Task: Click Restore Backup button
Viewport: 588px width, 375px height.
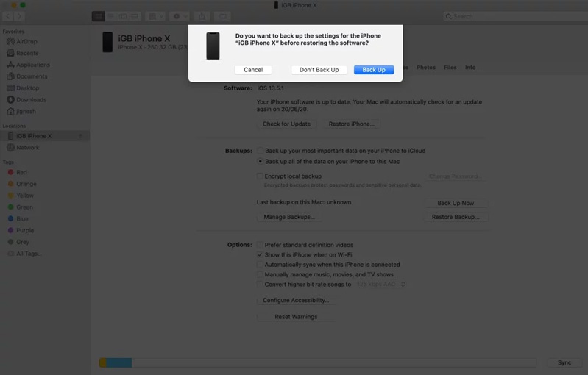Action: 456,217
